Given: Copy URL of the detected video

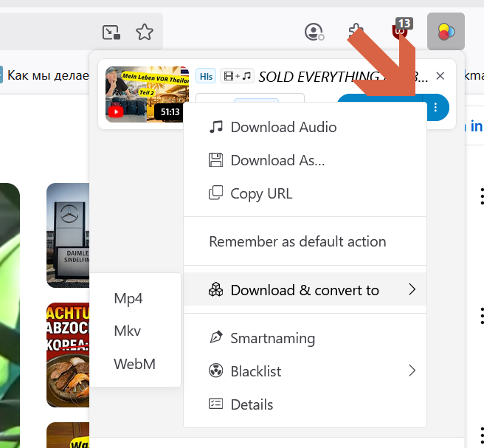Looking at the screenshot, I should (261, 193).
